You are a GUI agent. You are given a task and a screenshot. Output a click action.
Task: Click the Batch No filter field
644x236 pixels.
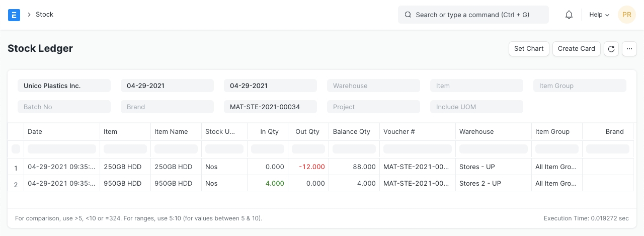(x=64, y=107)
